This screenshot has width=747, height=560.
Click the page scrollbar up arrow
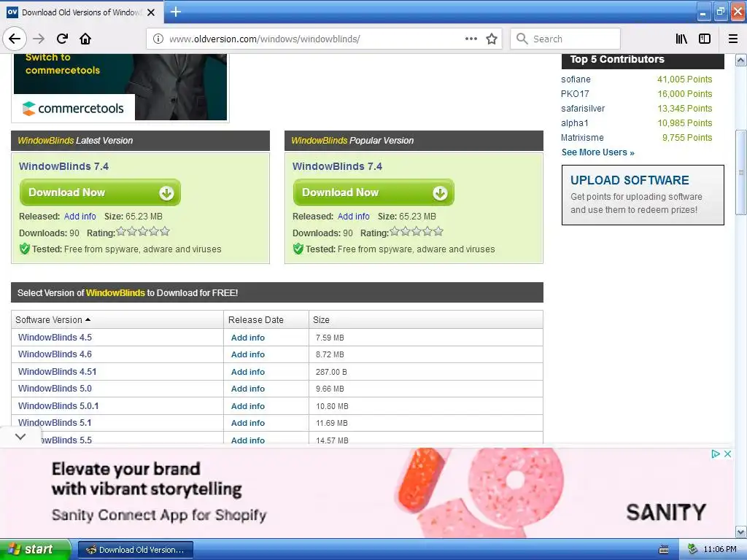point(741,60)
